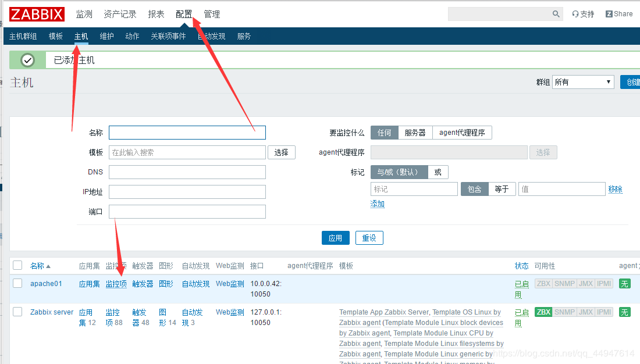
Task: Click green ZBX availability icon for Zabbix server
Action: pos(543,312)
